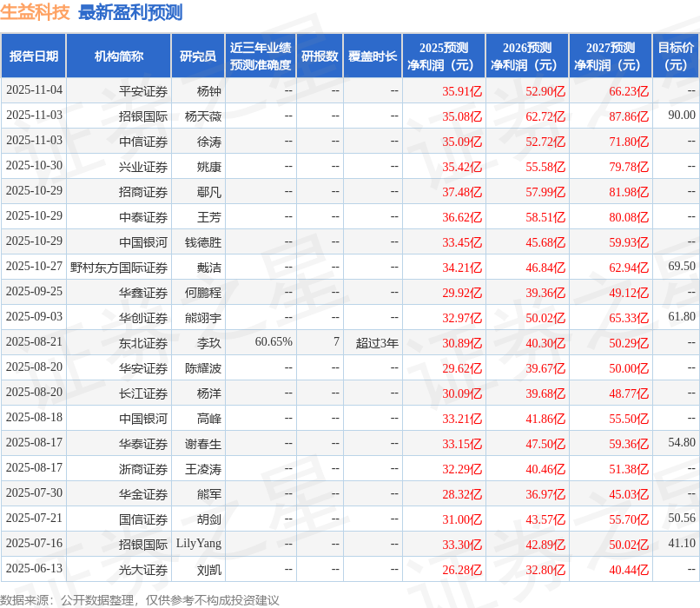Click 2026 forecast value 52.90亿
Viewport: 700px width, 608px height.
(545, 91)
